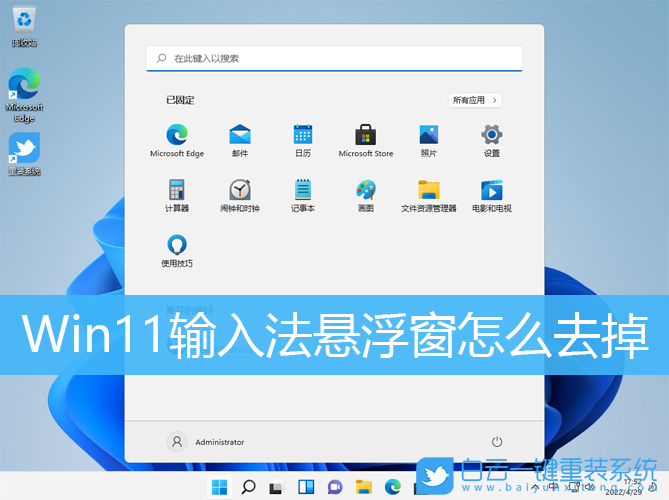Image resolution: width=669 pixels, height=500 pixels.
Task: Open 设置 settings gear app
Action: coord(492,140)
